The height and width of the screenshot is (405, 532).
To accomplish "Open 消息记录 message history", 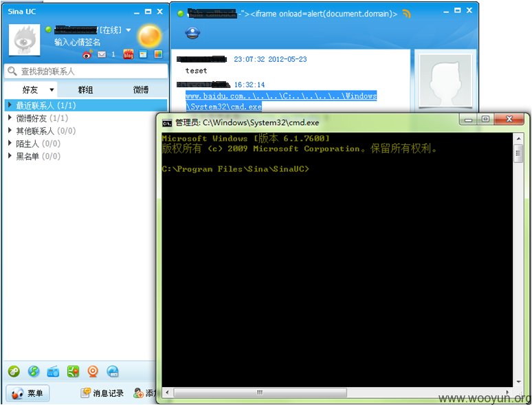I will (102, 393).
